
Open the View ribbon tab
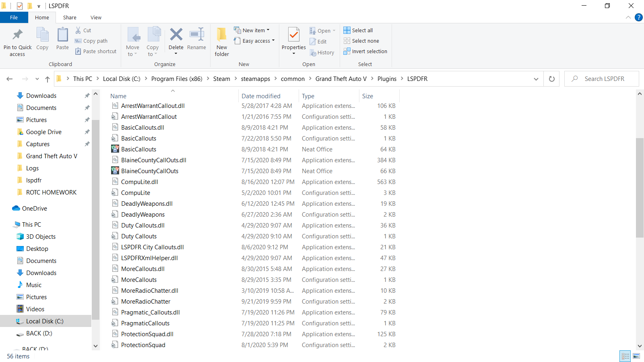point(96,18)
